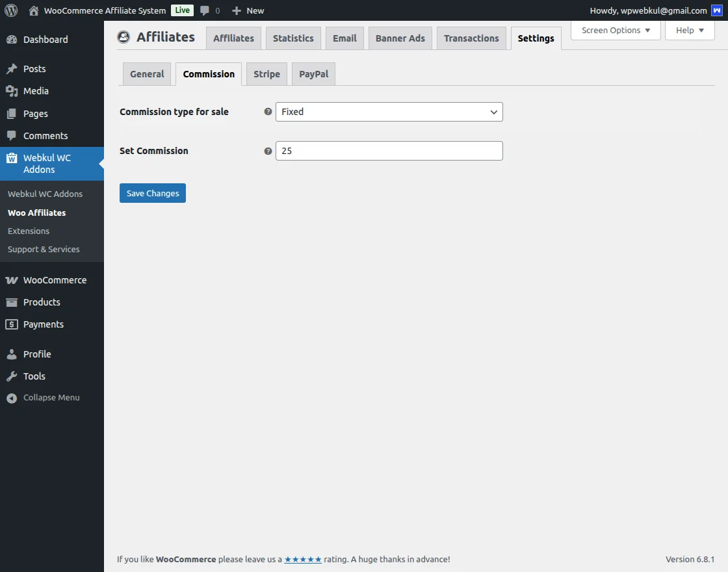Click the plus icon for New
Screen dimensions: 728x572
point(237,10)
